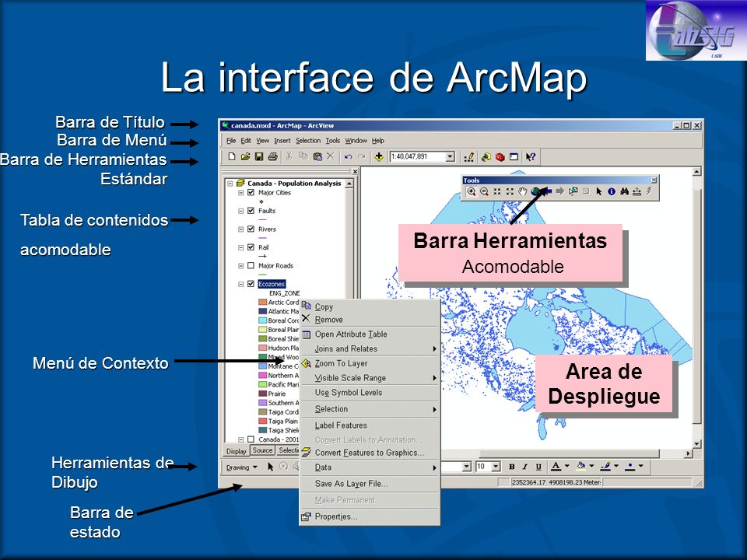Open the Drawing menu dropdown
This screenshot has height=560, width=747.
click(x=241, y=467)
